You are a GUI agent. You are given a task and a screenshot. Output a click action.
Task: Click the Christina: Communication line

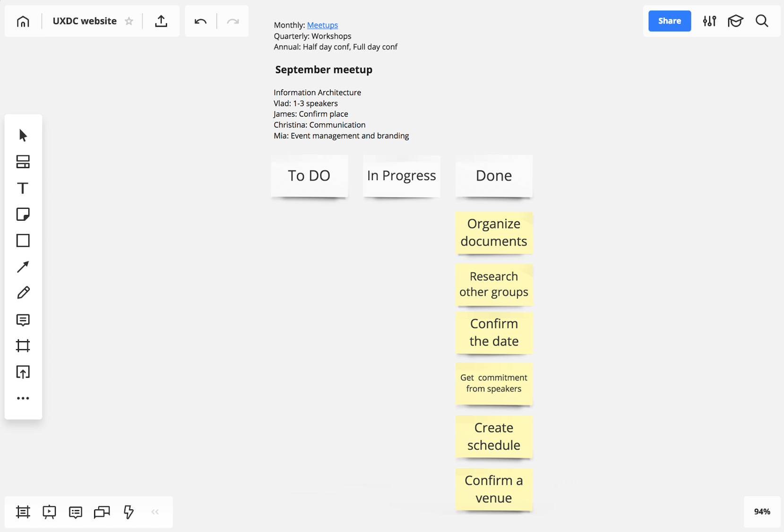click(x=319, y=125)
